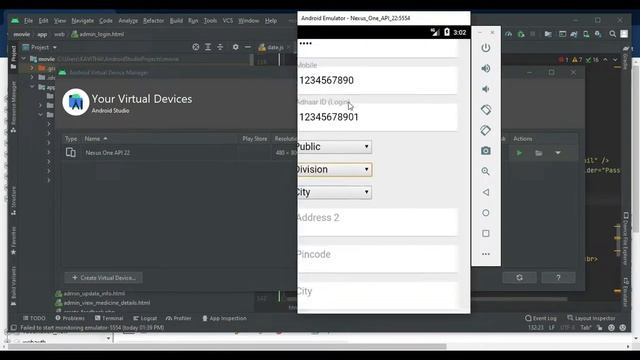Click emulator Zoom magnifier icon
640x360 pixels.
tap(486, 171)
